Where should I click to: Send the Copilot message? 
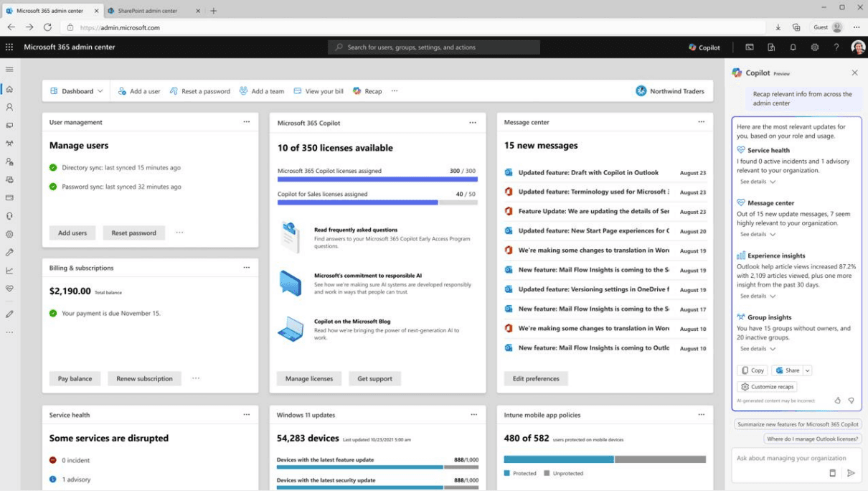[851, 473]
